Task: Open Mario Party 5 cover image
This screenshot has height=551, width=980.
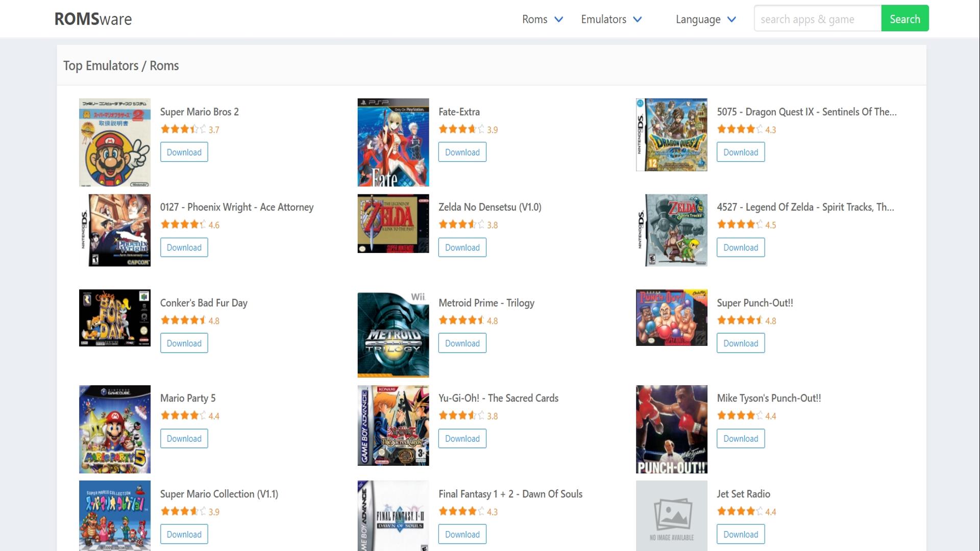Action: (115, 429)
